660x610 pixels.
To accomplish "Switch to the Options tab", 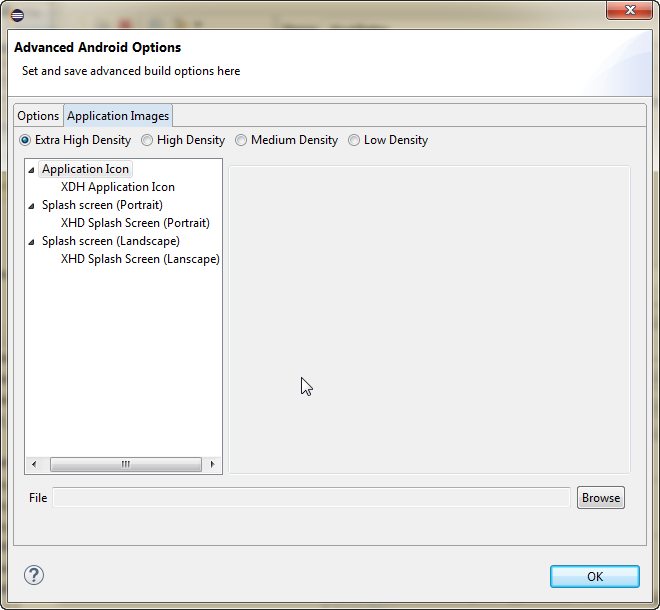I will 38,116.
